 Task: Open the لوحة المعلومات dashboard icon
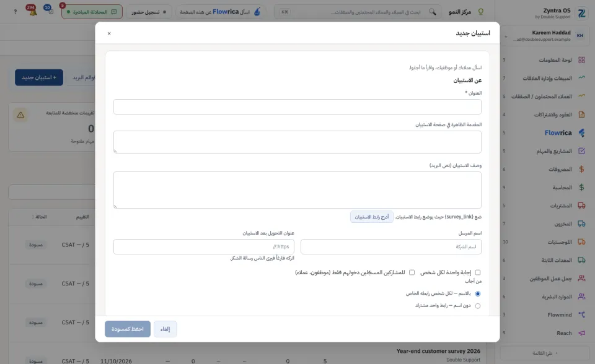pyautogui.click(x=581, y=60)
